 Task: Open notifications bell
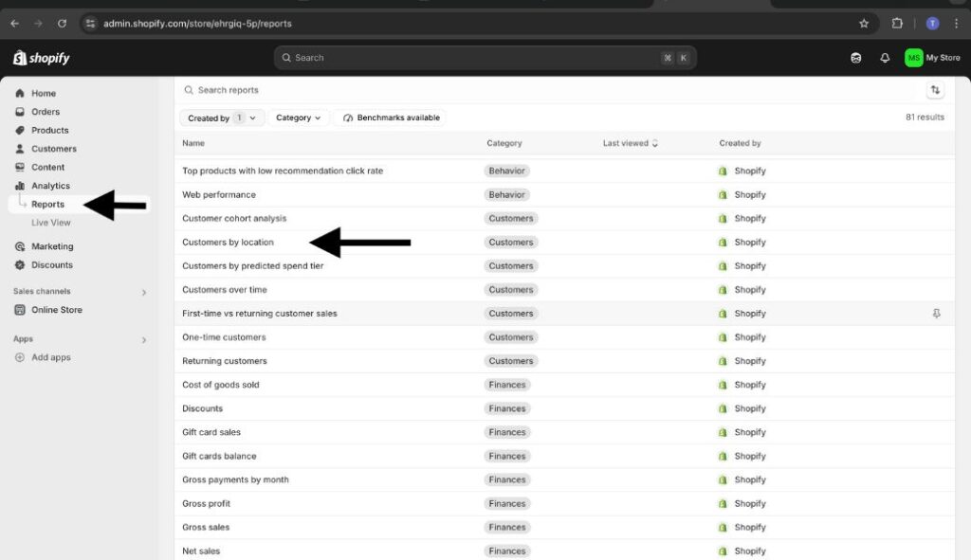(885, 58)
